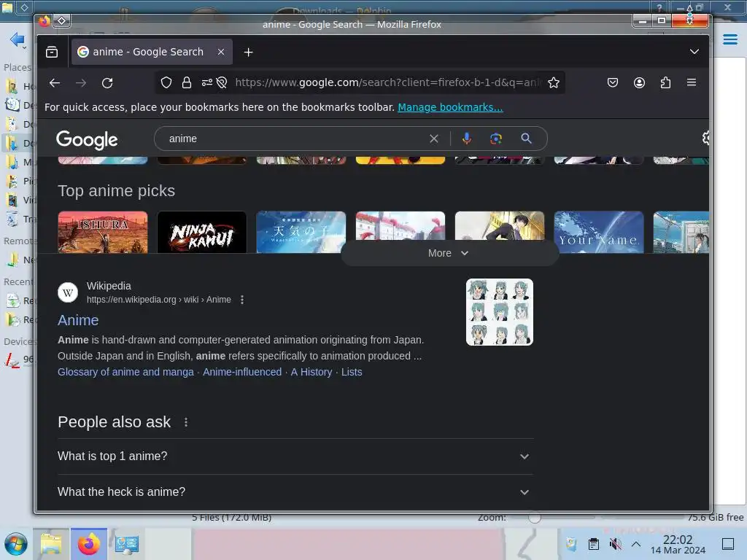The image size is (747, 560).
Task: Unmute audio via the tray speaker icon
Action: [615, 544]
